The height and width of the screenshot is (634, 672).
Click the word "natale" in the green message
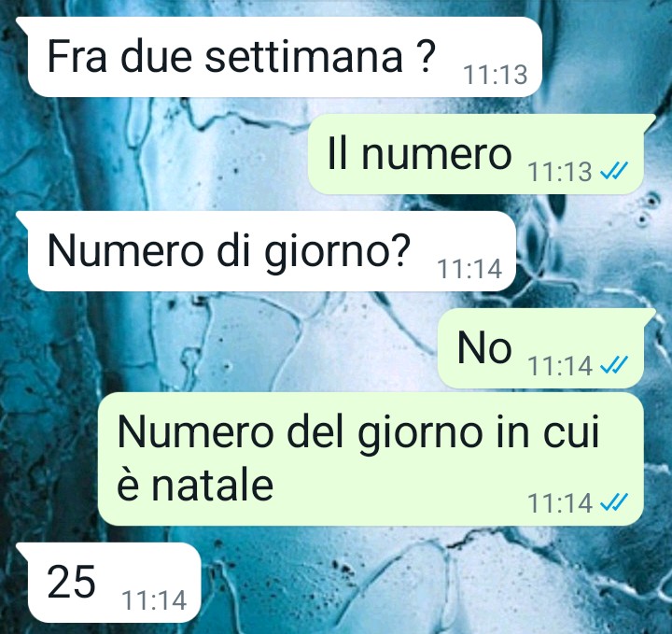213,486
